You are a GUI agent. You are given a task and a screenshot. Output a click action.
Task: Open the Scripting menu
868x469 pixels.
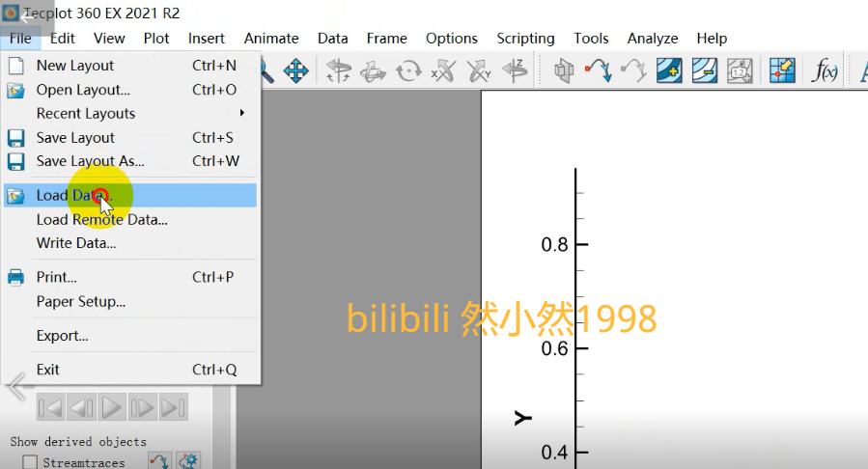pyautogui.click(x=525, y=39)
